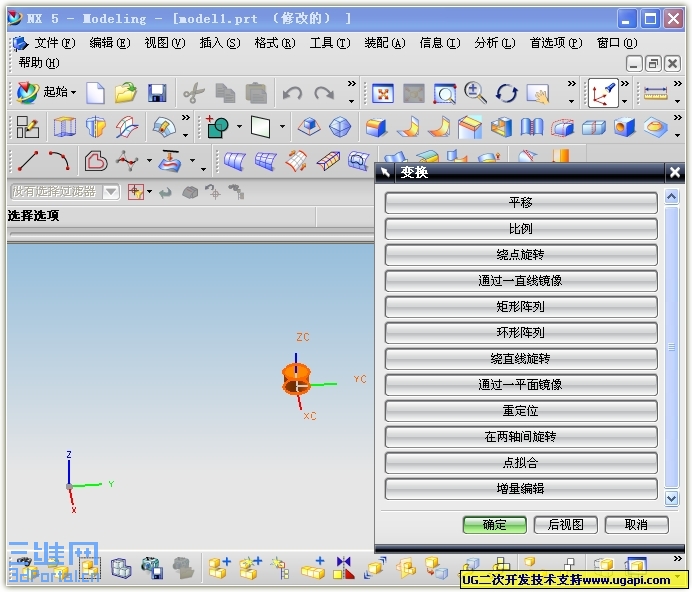This screenshot has width=692, height=592.
Task: Click the Revolve icon
Action: (x=96, y=128)
